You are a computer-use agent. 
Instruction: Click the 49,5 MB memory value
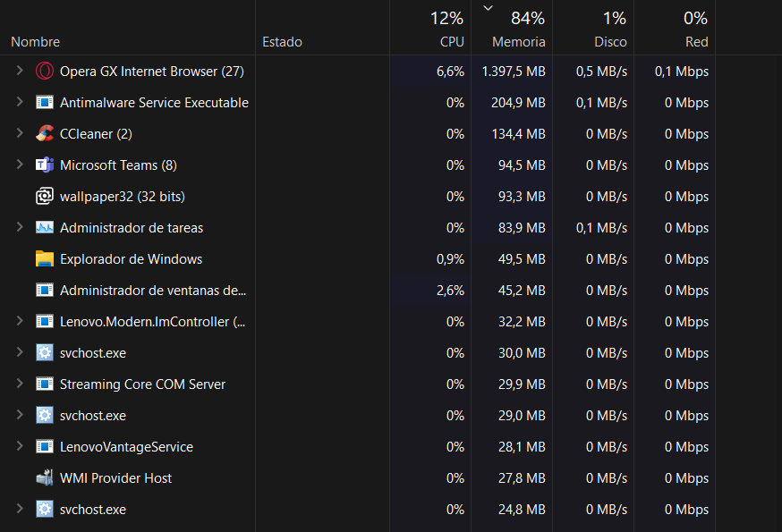(x=522, y=258)
